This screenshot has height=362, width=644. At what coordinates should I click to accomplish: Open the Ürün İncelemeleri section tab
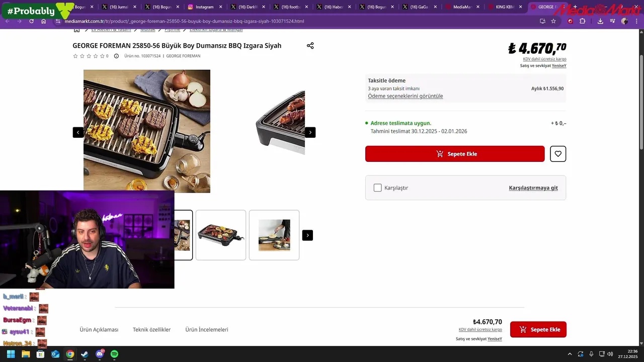[x=207, y=330]
